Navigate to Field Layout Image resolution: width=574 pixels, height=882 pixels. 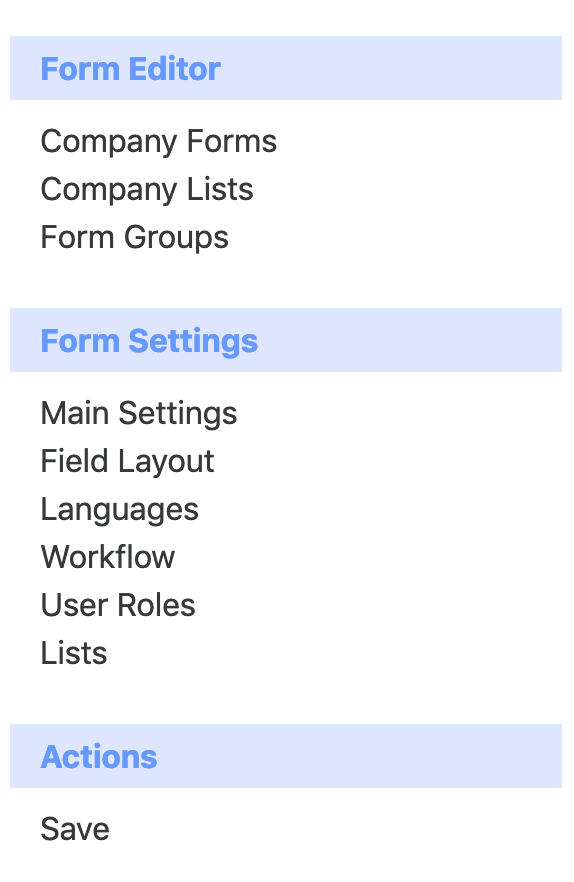pyautogui.click(x=127, y=461)
